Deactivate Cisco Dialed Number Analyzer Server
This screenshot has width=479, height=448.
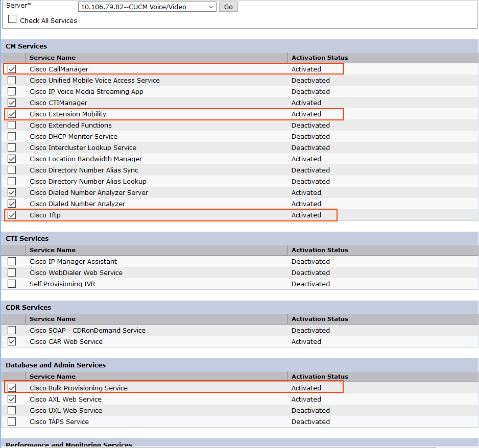tap(12, 192)
